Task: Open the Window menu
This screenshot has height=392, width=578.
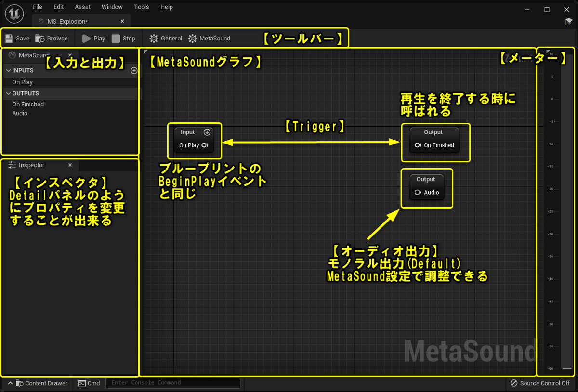Action: [112, 7]
